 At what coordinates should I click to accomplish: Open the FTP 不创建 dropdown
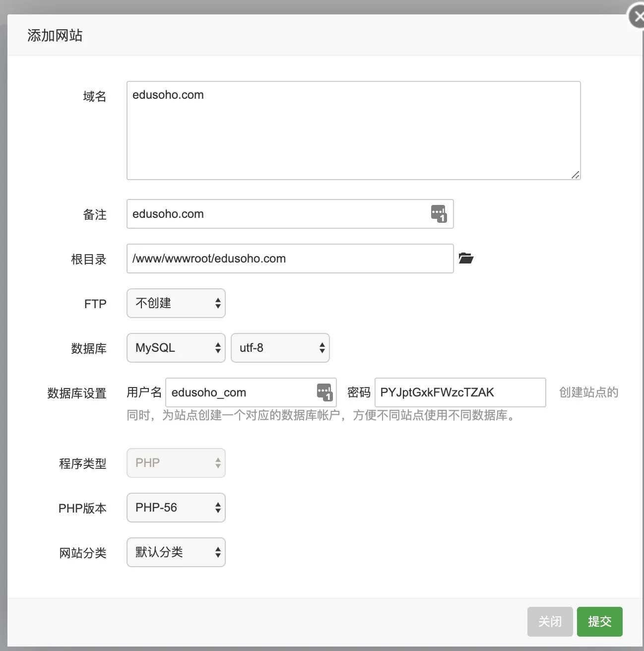pyautogui.click(x=176, y=303)
